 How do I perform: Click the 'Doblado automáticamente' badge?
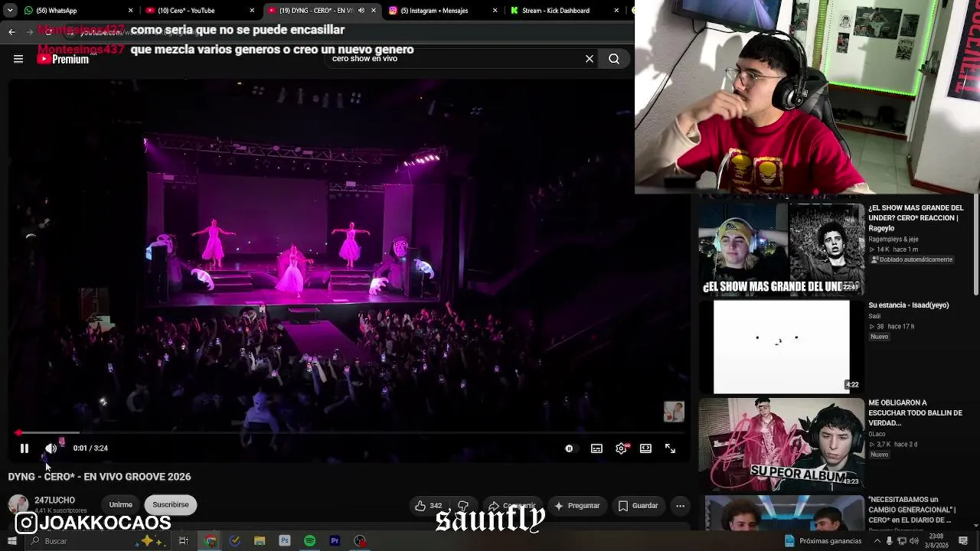[x=912, y=259]
